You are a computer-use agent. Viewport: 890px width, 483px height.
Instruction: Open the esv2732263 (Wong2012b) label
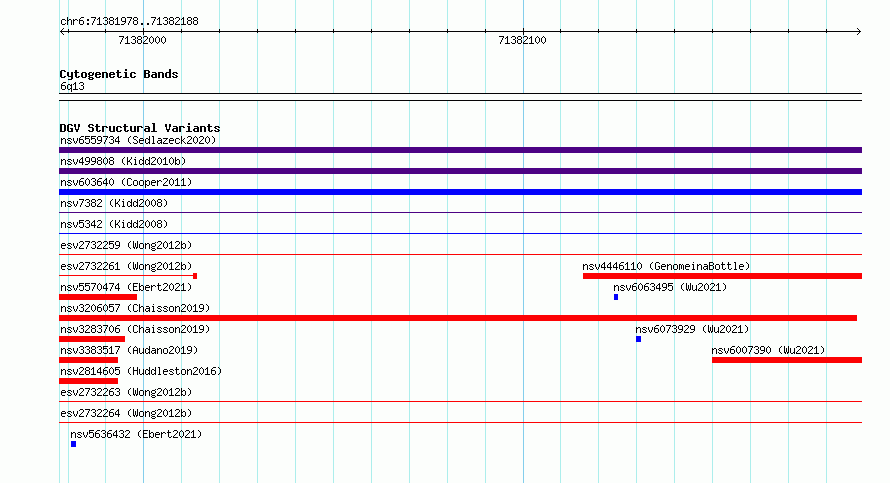[126, 392]
